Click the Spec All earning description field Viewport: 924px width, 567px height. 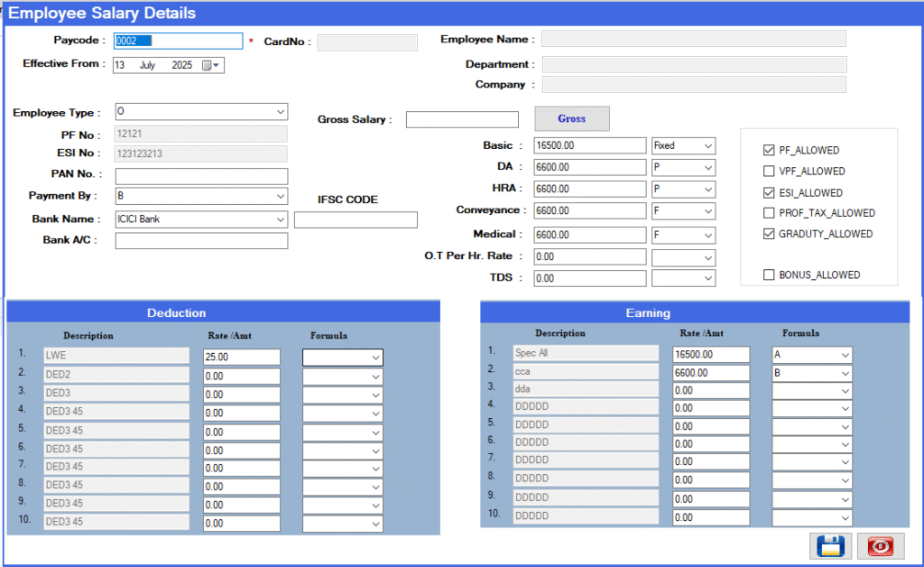coord(586,353)
